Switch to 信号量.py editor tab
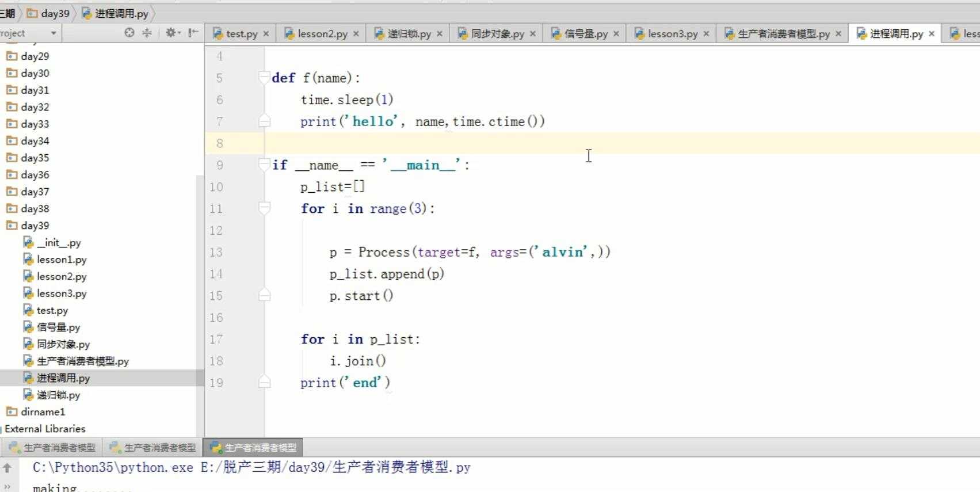 pos(586,34)
